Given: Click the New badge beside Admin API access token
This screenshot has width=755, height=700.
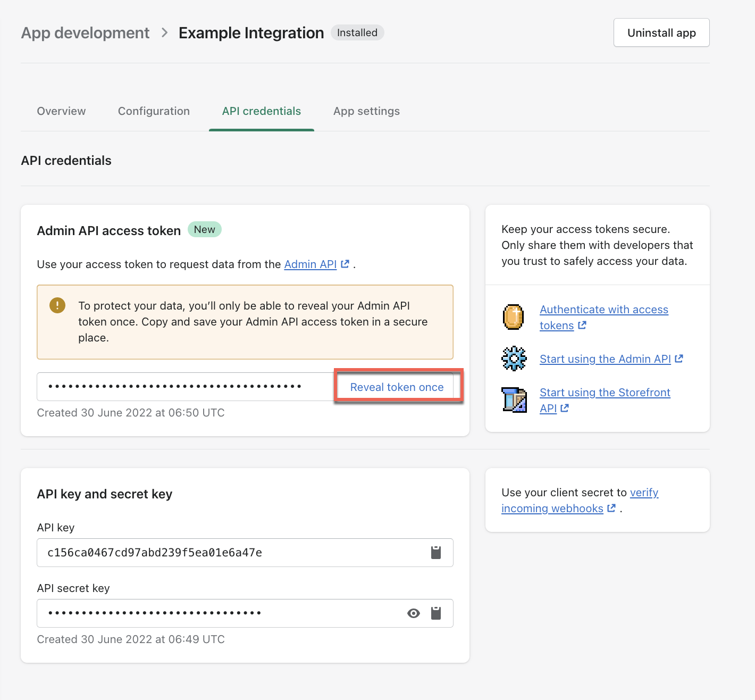Looking at the screenshot, I should click(x=205, y=229).
